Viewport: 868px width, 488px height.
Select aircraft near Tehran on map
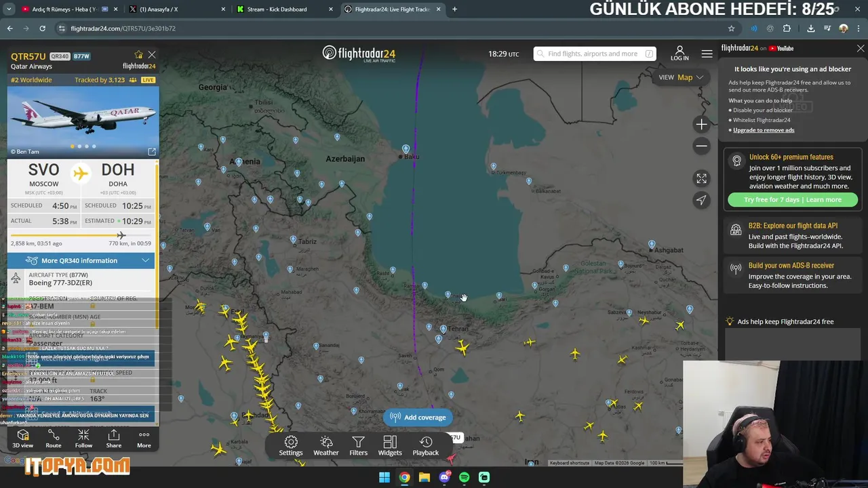(462, 348)
